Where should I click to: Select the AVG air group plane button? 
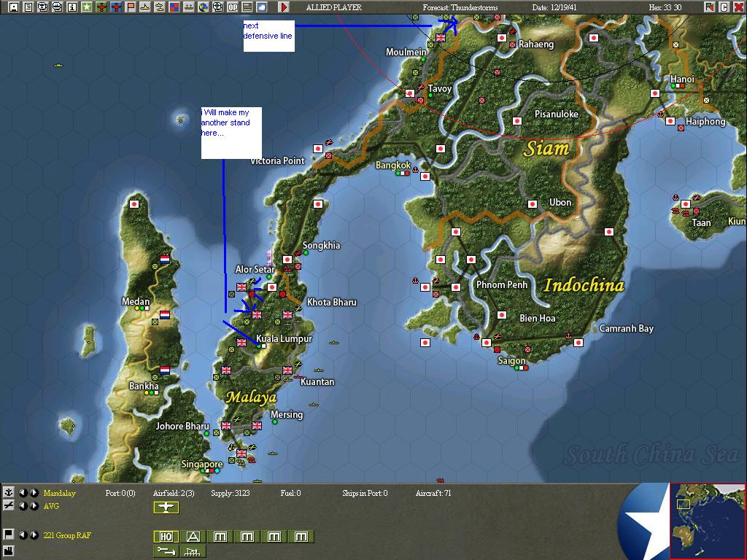(166, 507)
